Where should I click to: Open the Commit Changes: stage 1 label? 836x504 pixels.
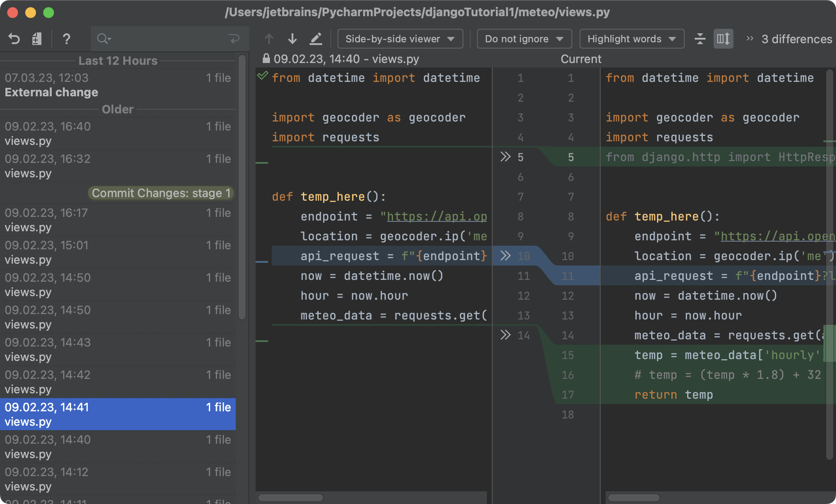tap(161, 193)
